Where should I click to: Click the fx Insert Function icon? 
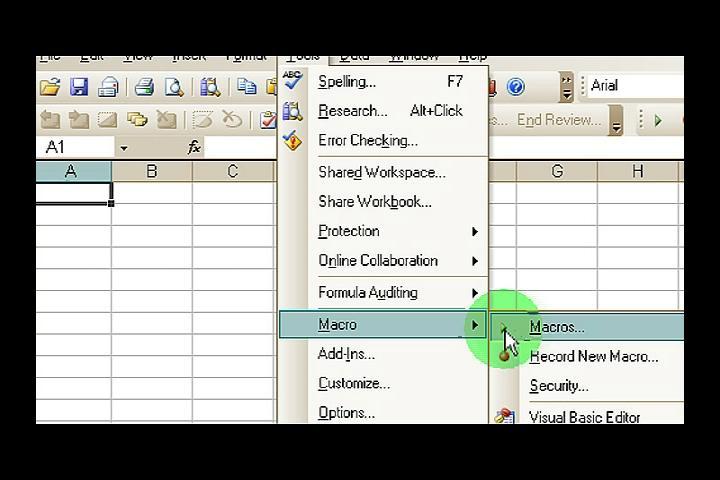[194, 147]
